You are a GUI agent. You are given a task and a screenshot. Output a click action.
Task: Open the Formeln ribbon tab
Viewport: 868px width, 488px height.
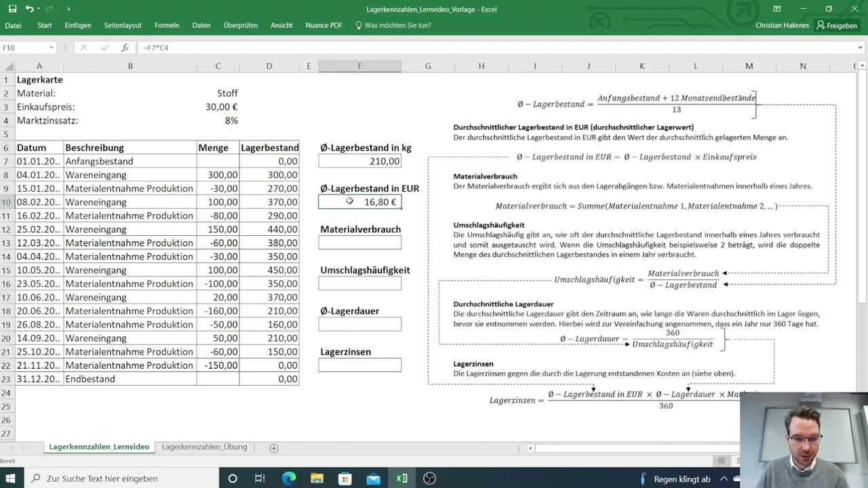167,25
